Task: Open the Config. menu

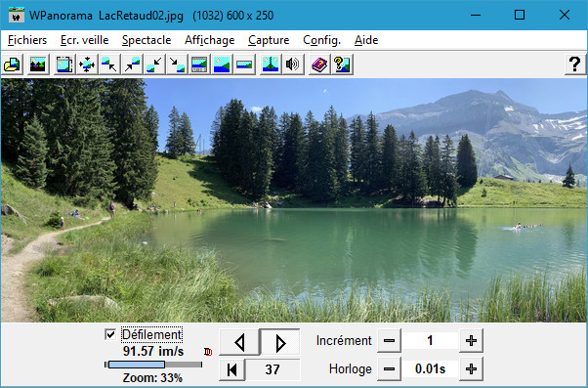Action: (x=321, y=40)
